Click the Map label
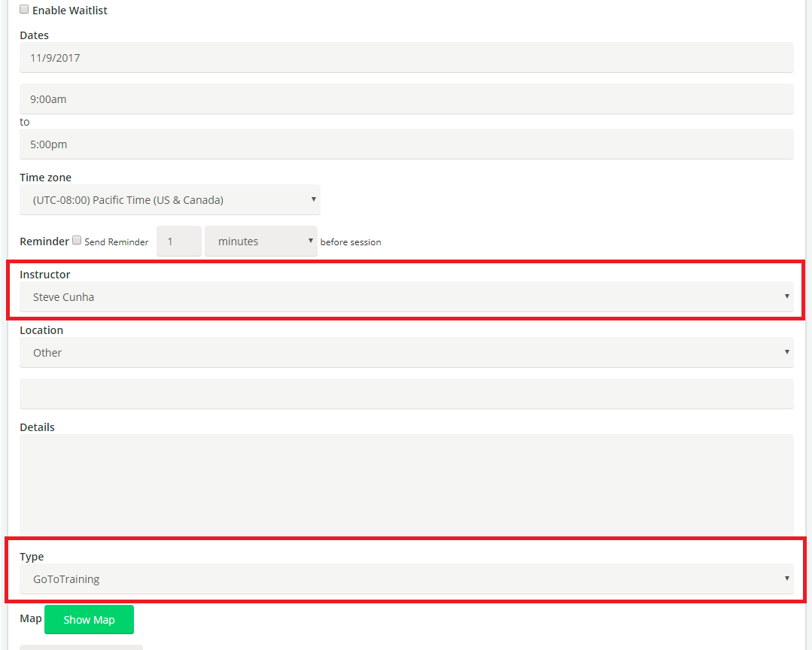The width and height of the screenshot is (812, 650). pyautogui.click(x=31, y=618)
